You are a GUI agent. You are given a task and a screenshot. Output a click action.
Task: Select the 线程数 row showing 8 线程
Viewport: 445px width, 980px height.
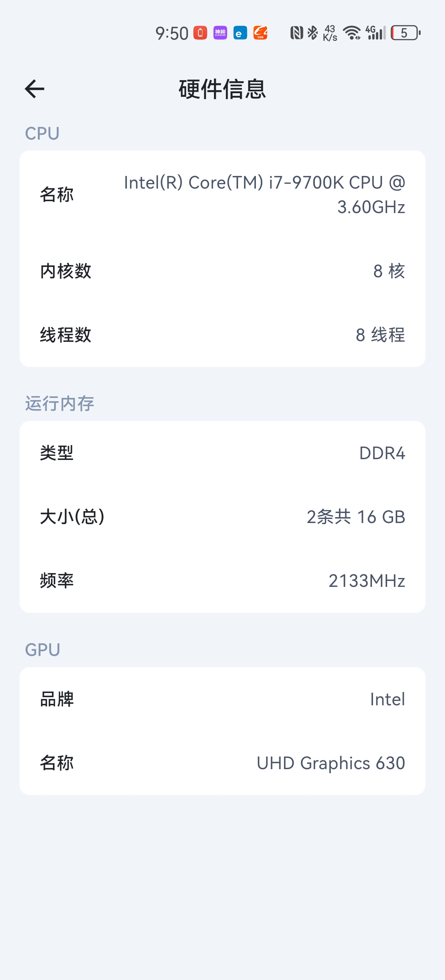click(222, 335)
